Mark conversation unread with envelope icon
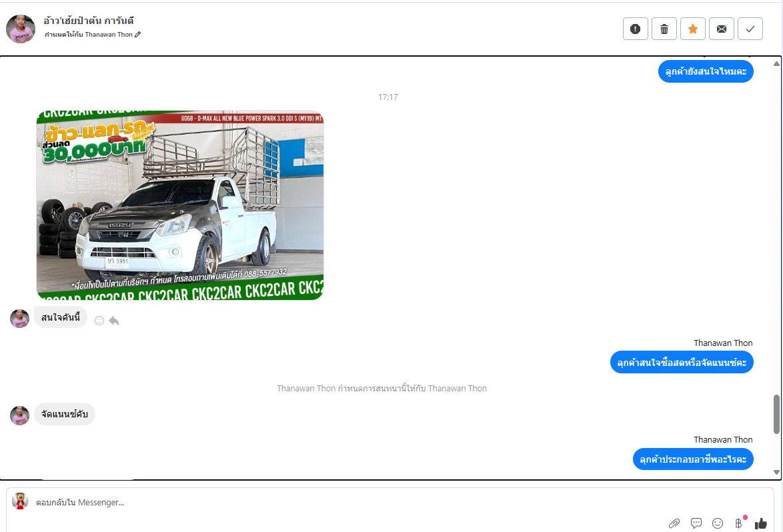Viewport: 783px width, 532px height. tap(722, 29)
